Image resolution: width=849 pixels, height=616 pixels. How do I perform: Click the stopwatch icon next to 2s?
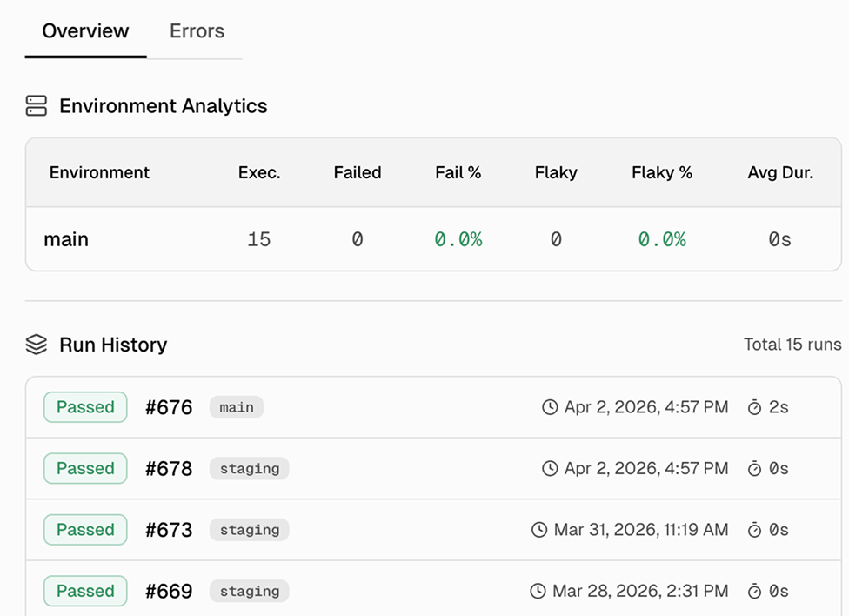click(x=754, y=407)
